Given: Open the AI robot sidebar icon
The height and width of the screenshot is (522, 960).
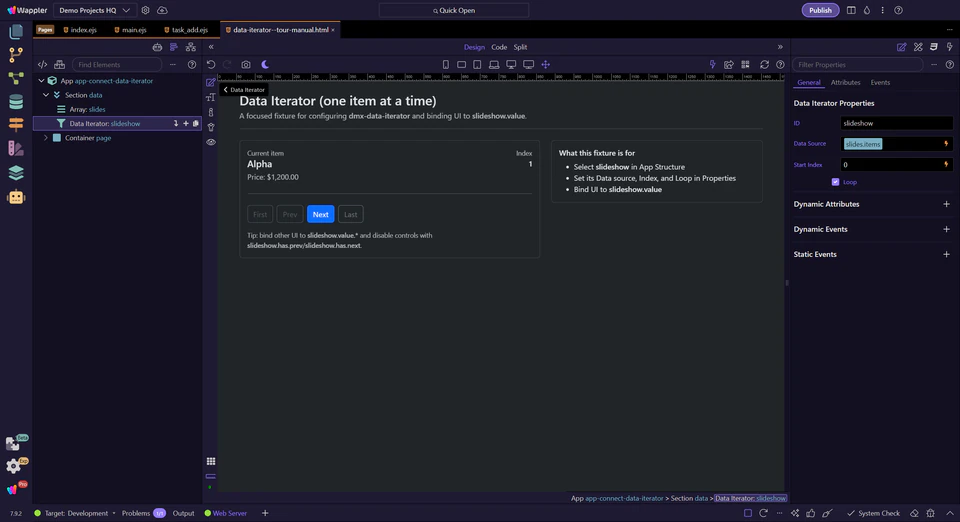Looking at the screenshot, I should 16,197.
